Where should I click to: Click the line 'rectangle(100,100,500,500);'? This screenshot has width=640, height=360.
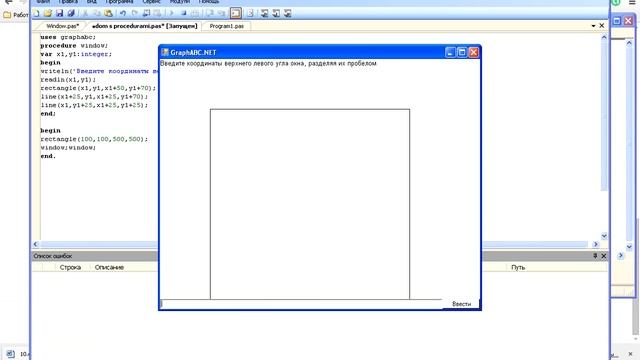click(94, 139)
